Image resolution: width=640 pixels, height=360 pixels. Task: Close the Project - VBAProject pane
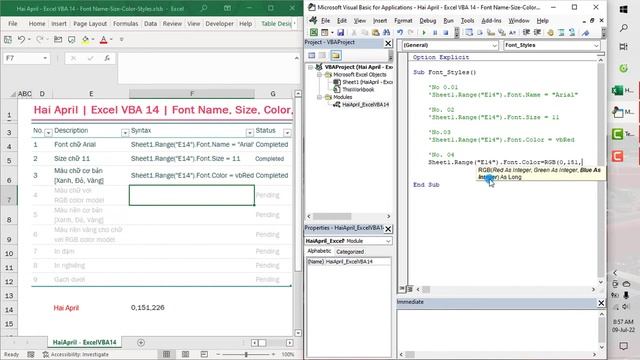[388, 43]
